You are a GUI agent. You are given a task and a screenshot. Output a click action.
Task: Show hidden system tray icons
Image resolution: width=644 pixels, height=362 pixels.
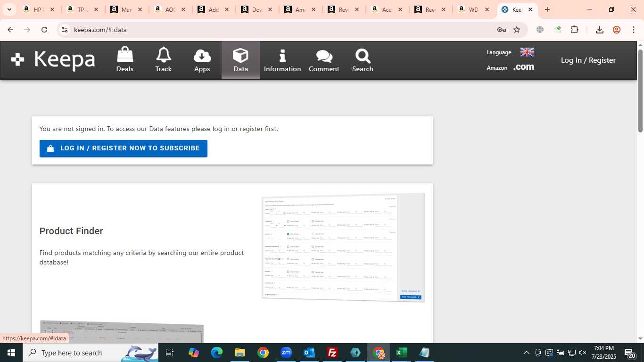[x=527, y=353]
